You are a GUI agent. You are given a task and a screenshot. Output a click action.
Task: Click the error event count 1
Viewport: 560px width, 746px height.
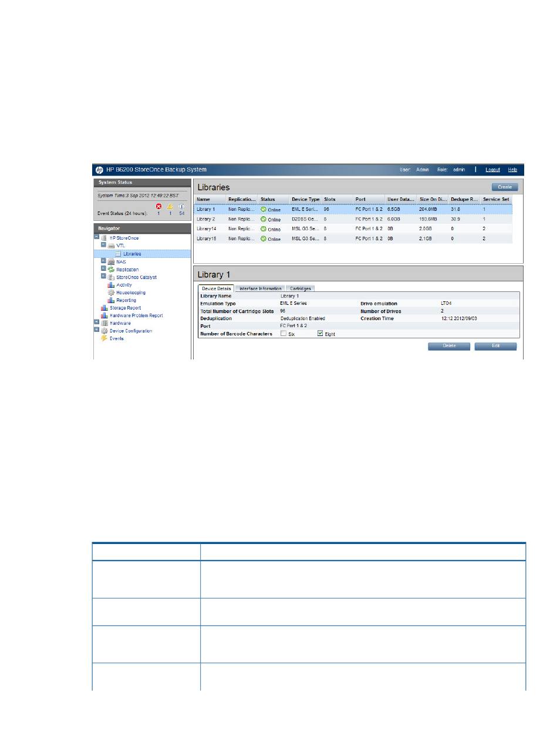click(x=158, y=213)
